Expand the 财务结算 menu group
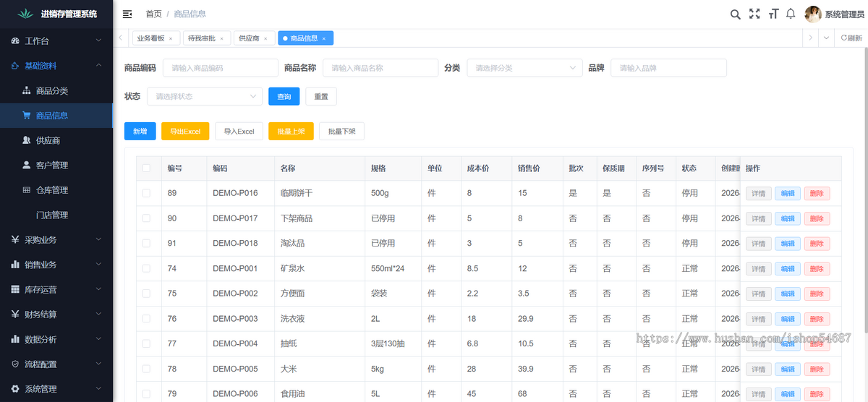The width and height of the screenshot is (868, 402). coord(98,314)
